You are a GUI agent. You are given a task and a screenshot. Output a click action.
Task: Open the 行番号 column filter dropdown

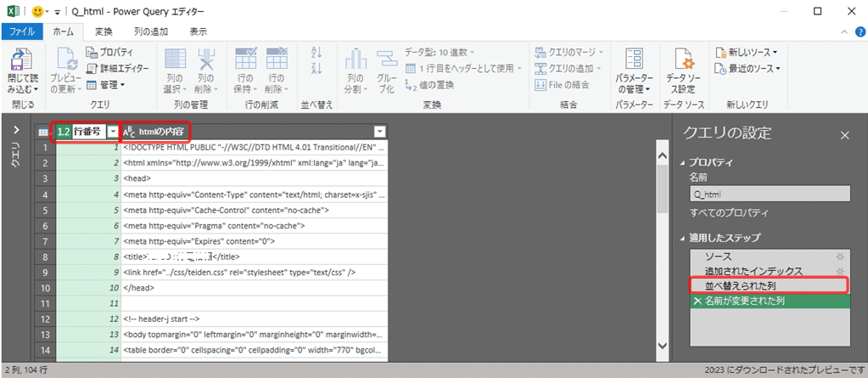coord(114,132)
